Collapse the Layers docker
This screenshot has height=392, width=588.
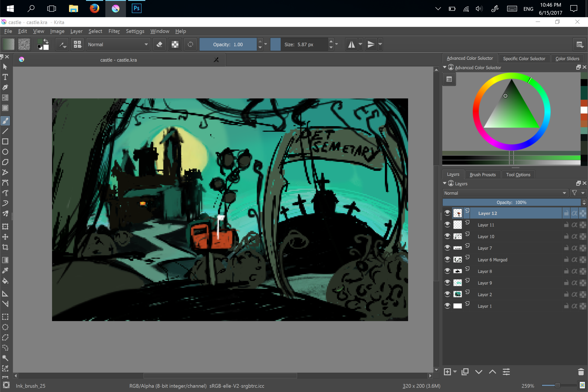445,183
